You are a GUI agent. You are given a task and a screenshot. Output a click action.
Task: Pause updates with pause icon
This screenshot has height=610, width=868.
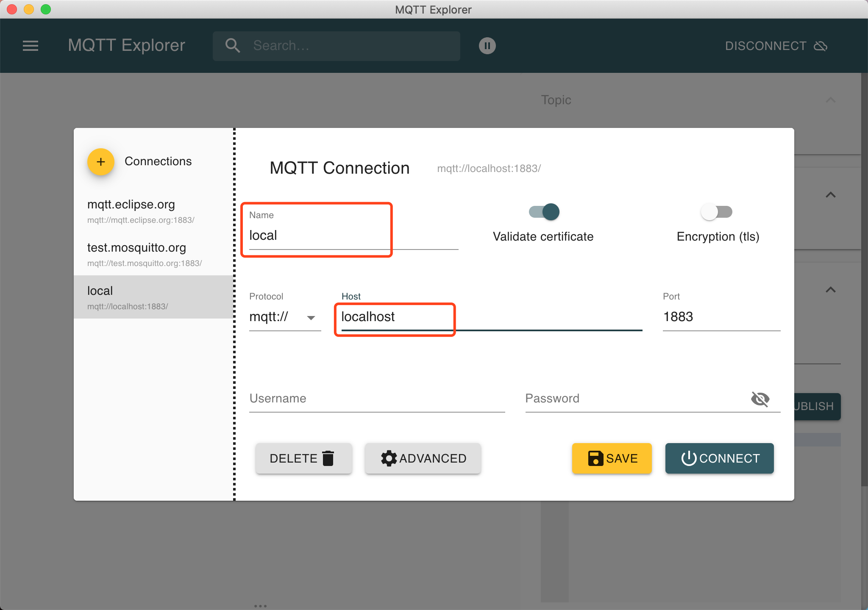pyautogui.click(x=487, y=46)
